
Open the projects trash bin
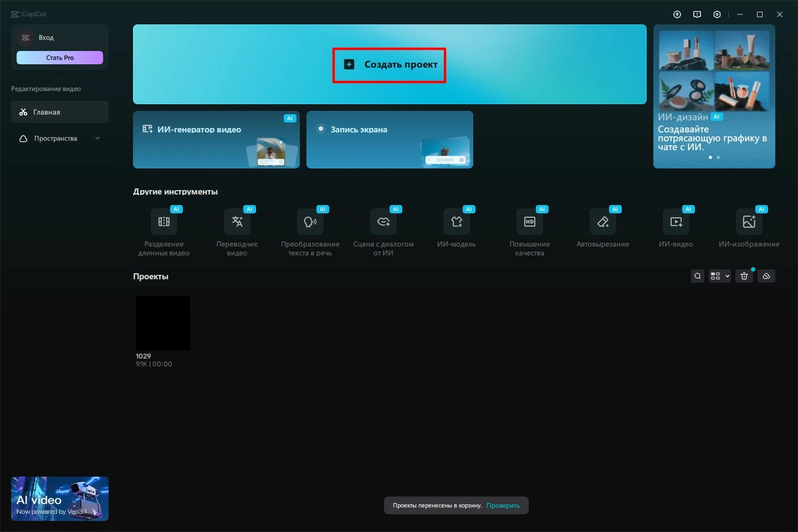744,276
